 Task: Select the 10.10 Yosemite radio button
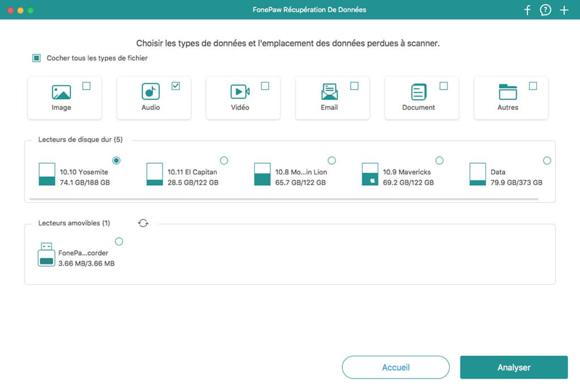point(116,160)
